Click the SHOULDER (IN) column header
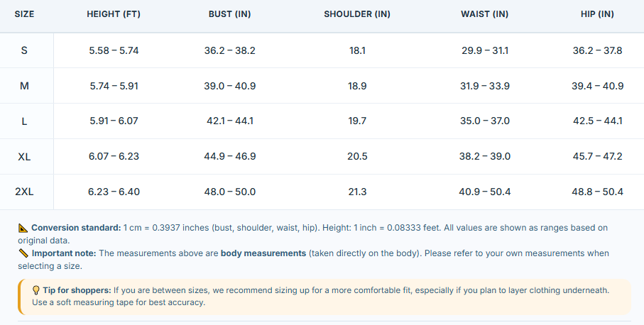Screen dimensions: 644x325 click(357, 14)
